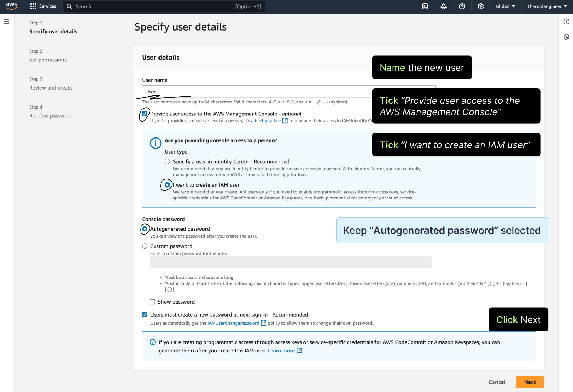This screenshot has width=573, height=392.
Task: Click the search magnifier icon
Action: coord(69,6)
